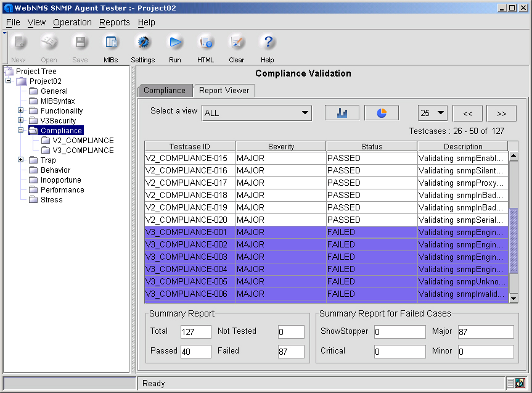This screenshot has height=393, width=532.
Task: Open the Help menu
Action: [x=147, y=22]
